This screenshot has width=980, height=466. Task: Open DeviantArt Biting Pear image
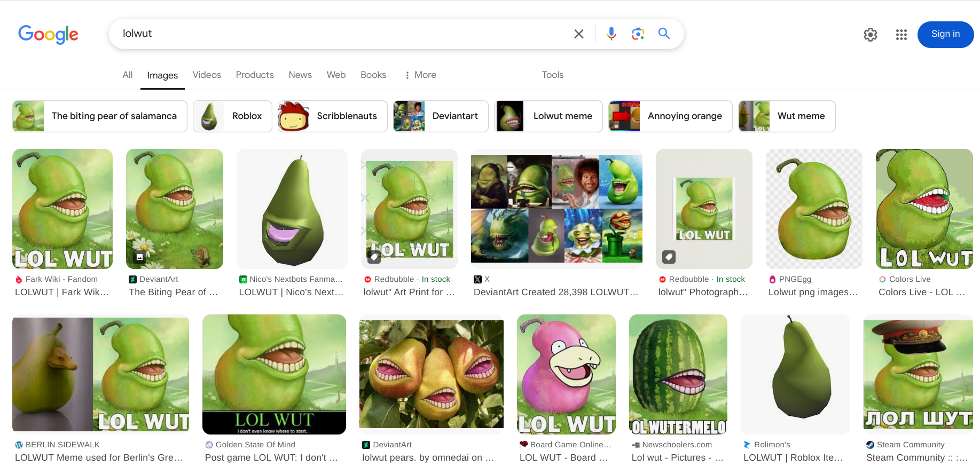175,209
